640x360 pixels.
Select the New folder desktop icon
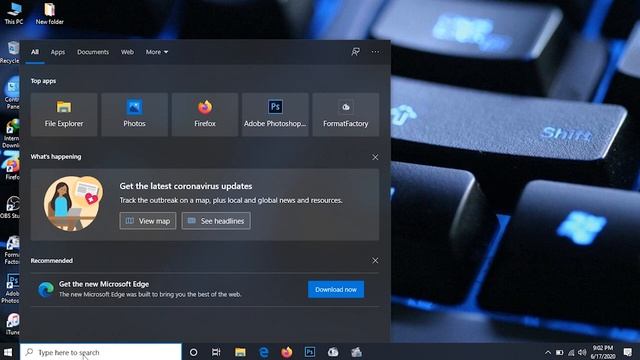click(x=49, y=13)
